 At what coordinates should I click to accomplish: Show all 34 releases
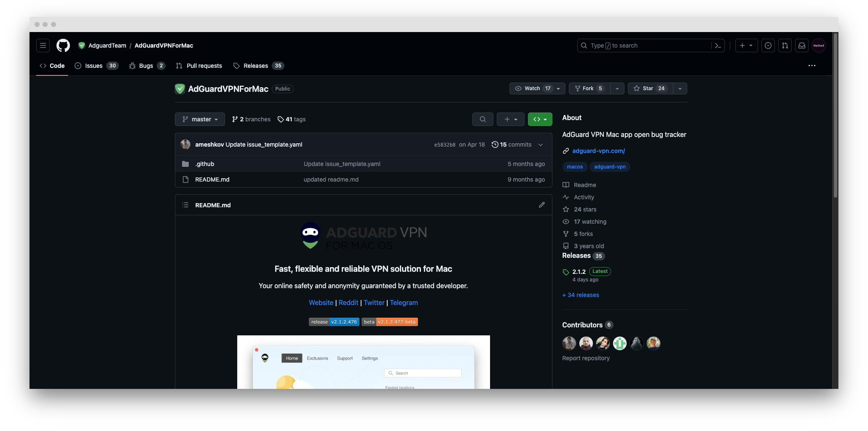(581, 295)
